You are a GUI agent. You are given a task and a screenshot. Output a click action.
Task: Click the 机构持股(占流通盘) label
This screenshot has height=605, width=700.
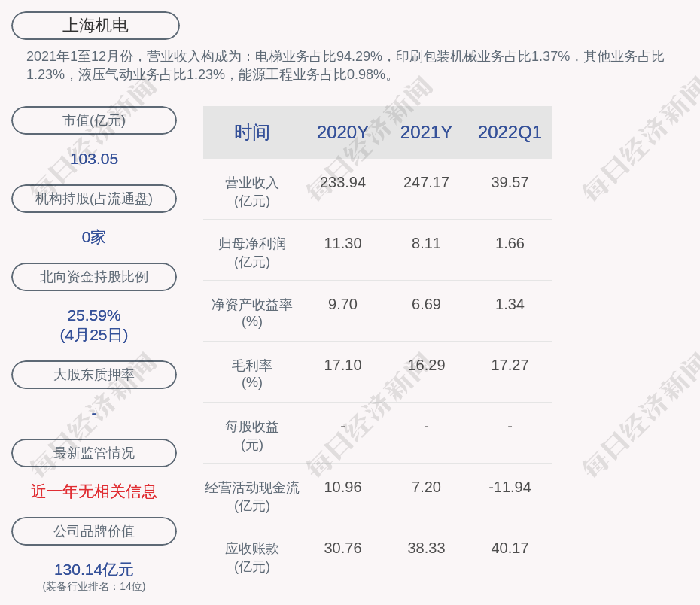pyautogui.click(x=94, y=199)
